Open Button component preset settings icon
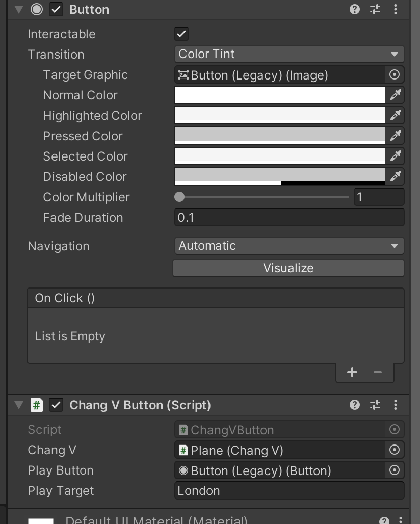This screenshot has height=524, width=420. click(x=375, y=9)
